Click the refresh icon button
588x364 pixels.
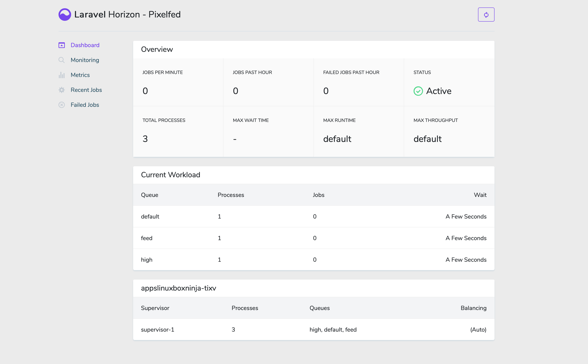486,15
